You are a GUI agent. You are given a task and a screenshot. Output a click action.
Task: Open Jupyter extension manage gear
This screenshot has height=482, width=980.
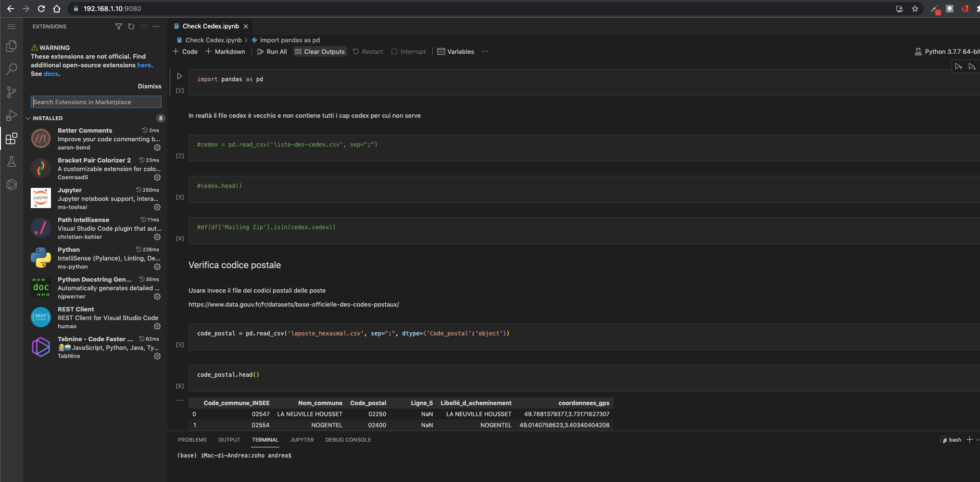(x=157, y=207)
